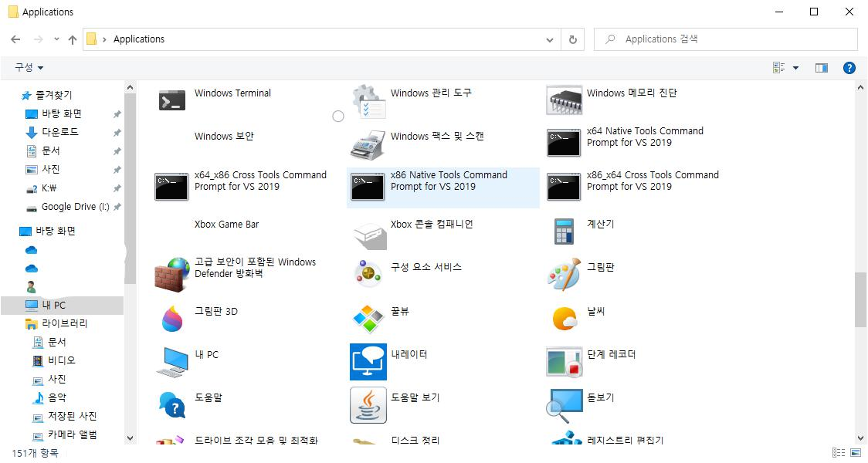
Task: Open the 계산기 calculator icon
Action: pyautogui.click(x=564, y=231)
